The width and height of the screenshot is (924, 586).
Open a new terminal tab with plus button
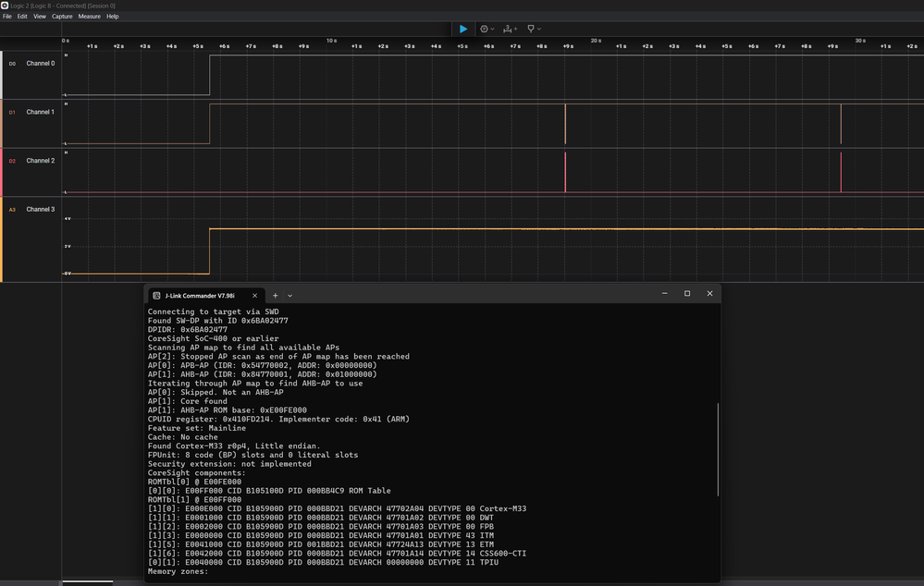(x=275, y=295)
